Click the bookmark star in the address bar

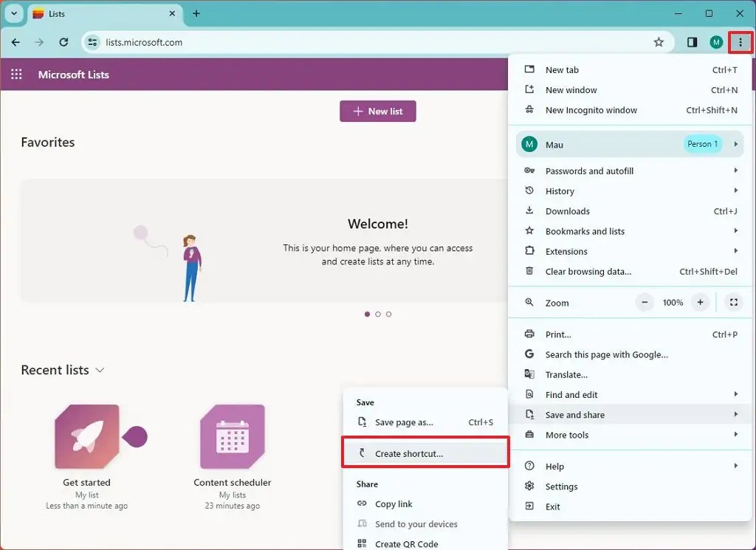tap(659, 42)
